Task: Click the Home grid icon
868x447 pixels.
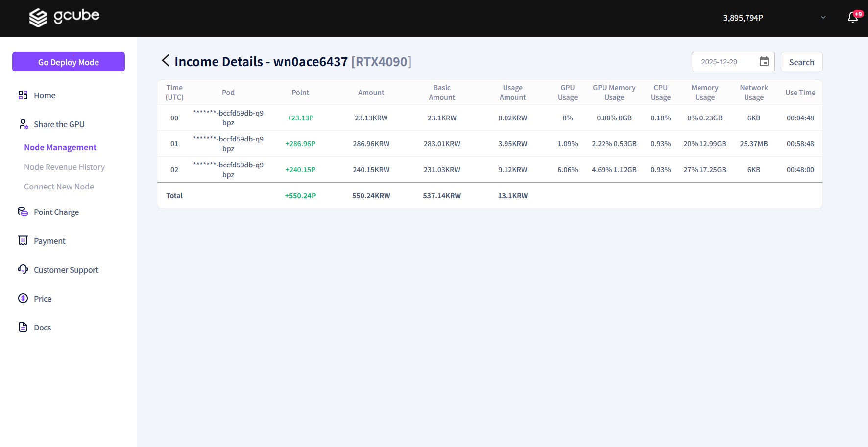Action: point(23,95)
